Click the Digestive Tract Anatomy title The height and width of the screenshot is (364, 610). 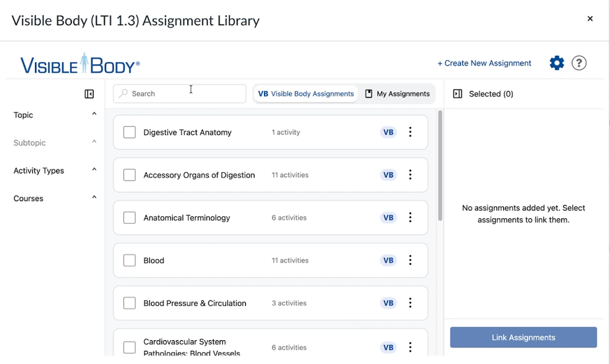coord(187,133)
